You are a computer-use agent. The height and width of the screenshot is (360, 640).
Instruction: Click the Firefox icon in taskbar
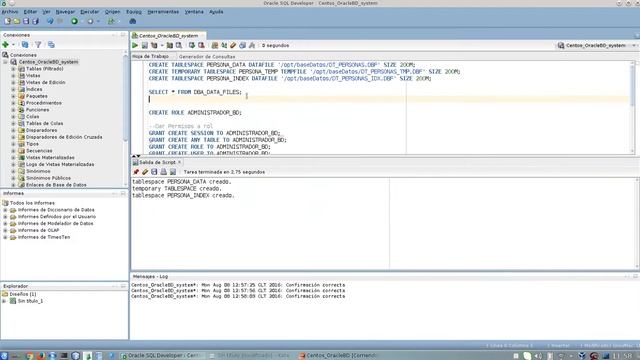[x=41, y=356]
